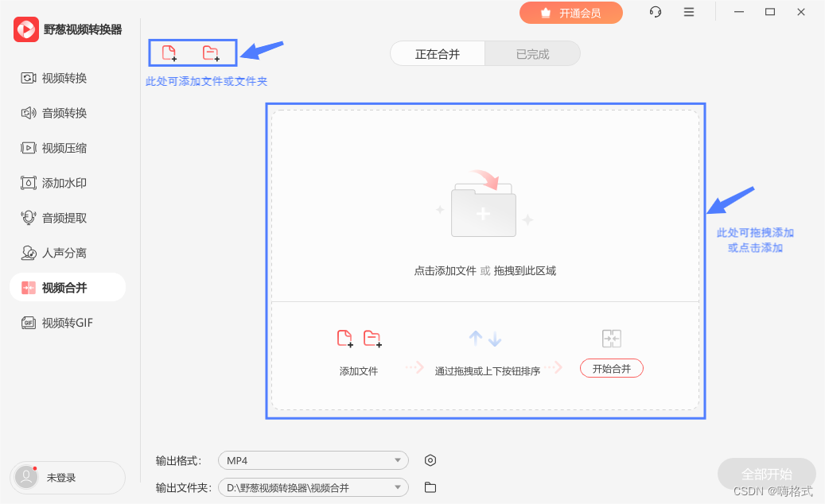This screenshot has height=504, width=825.
Task: Open the 输出格式 MP4 dropdown
Action: (313, 460)
